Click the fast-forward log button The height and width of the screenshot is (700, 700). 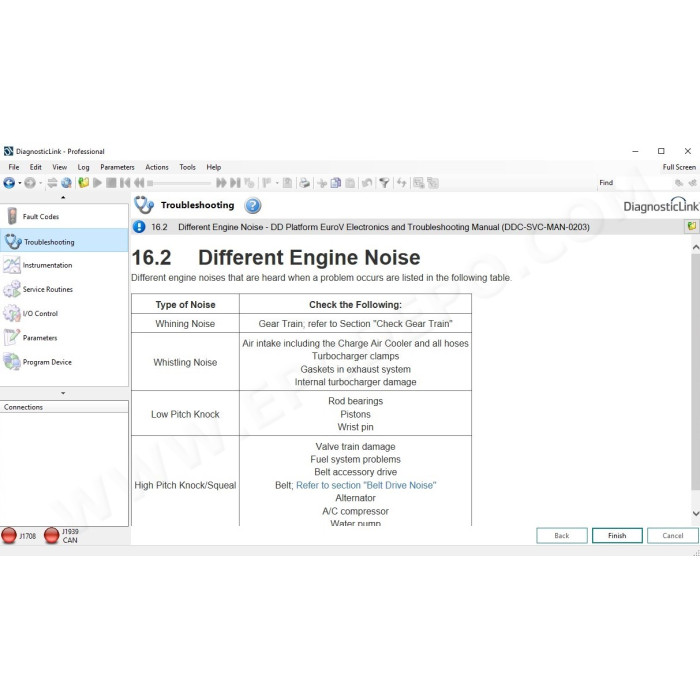point(221,183)
